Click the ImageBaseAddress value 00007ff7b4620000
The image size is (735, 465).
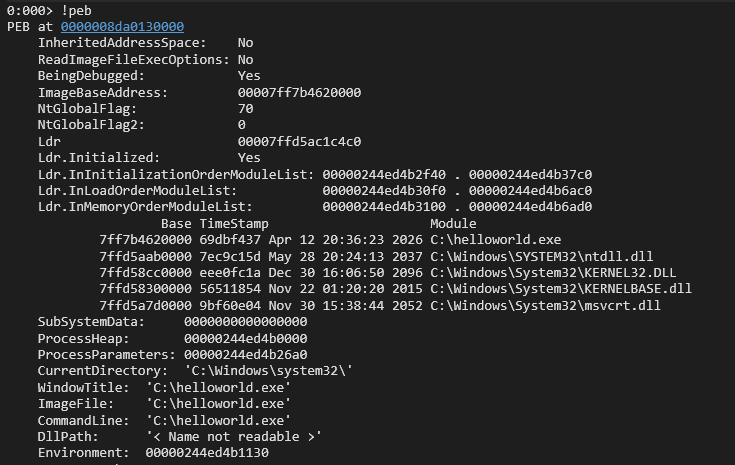299,92
